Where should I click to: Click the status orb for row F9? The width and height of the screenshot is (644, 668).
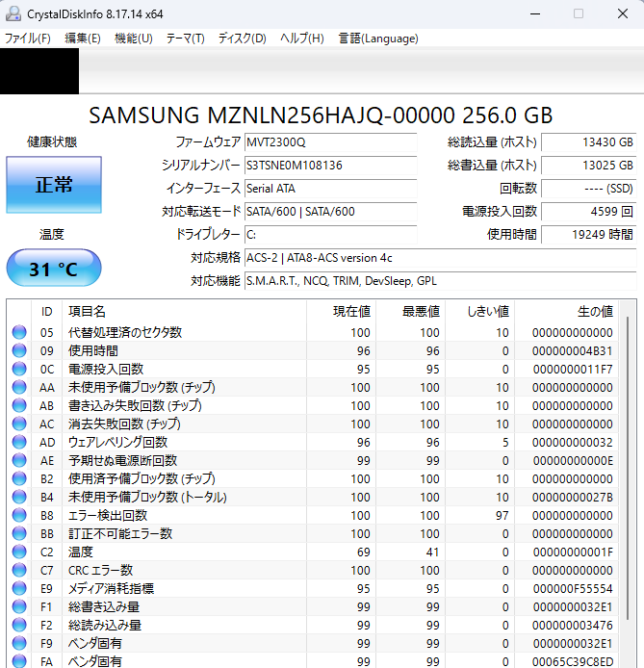[x=19, y=644]
